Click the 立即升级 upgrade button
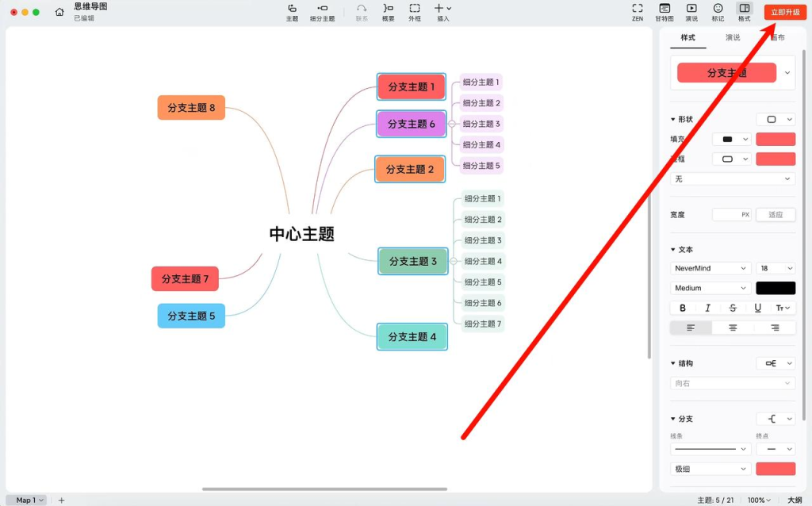Screen dimensions: 812x506 [785, 12]
